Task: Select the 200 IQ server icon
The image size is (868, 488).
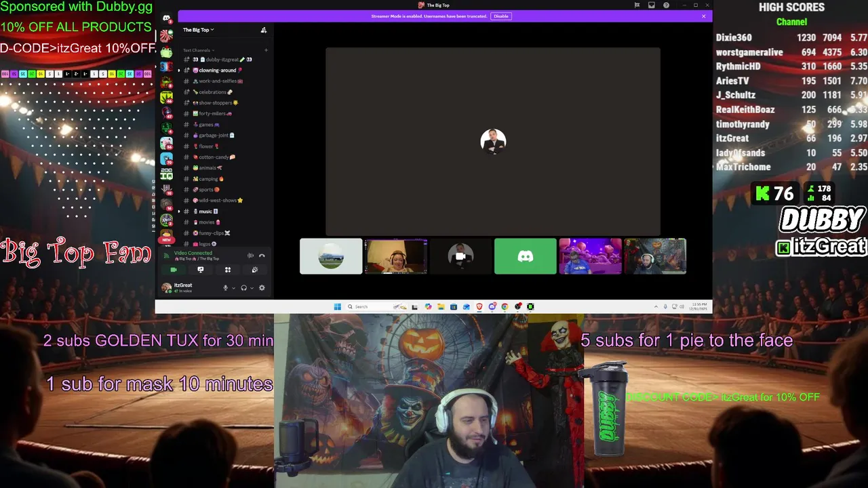Action: [166, 174]
